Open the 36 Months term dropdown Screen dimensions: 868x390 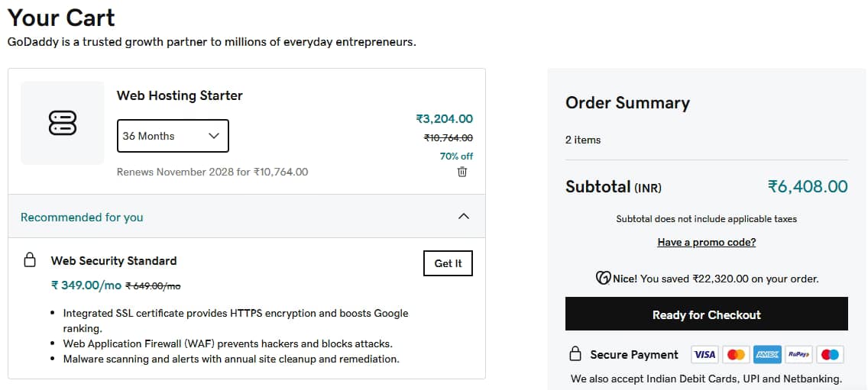point(172,136)
